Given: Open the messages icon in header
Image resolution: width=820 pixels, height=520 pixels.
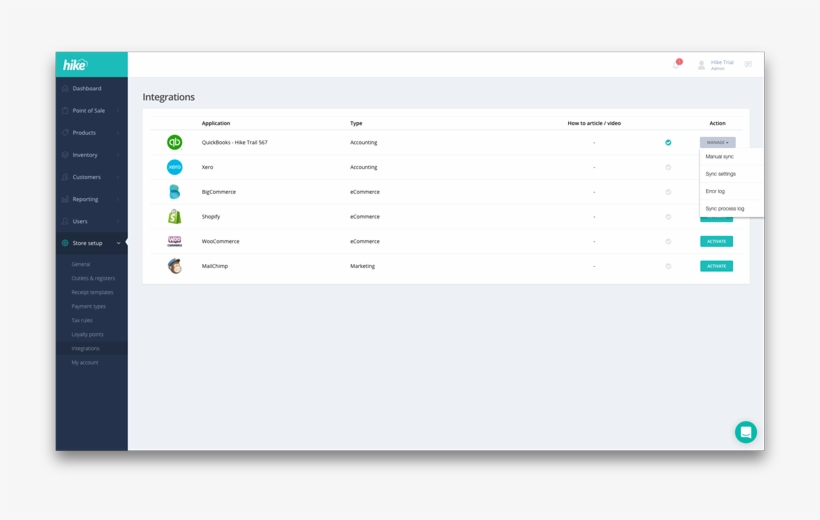Looking at the screenshot, I should tap(748, 64).
